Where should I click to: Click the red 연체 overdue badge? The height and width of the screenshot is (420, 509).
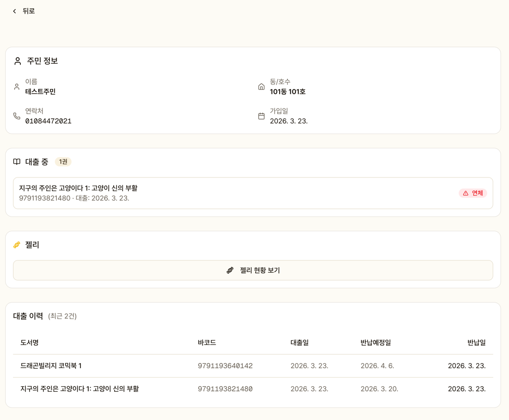coord(473,193)
